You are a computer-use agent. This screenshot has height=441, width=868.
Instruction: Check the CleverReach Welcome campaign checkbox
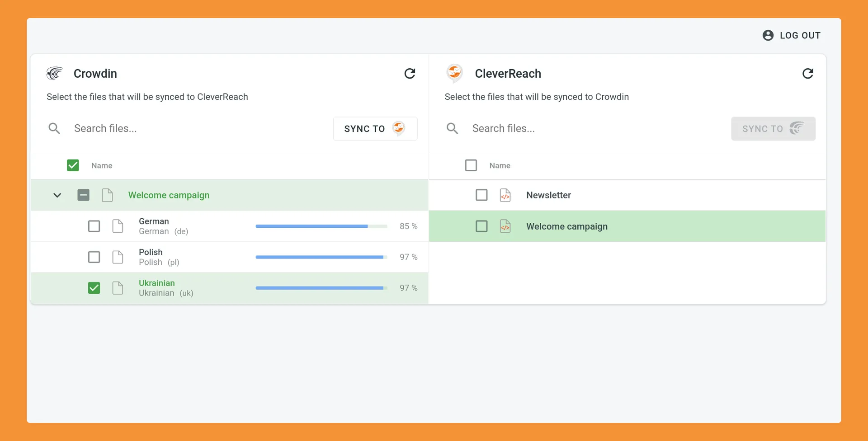481,226
